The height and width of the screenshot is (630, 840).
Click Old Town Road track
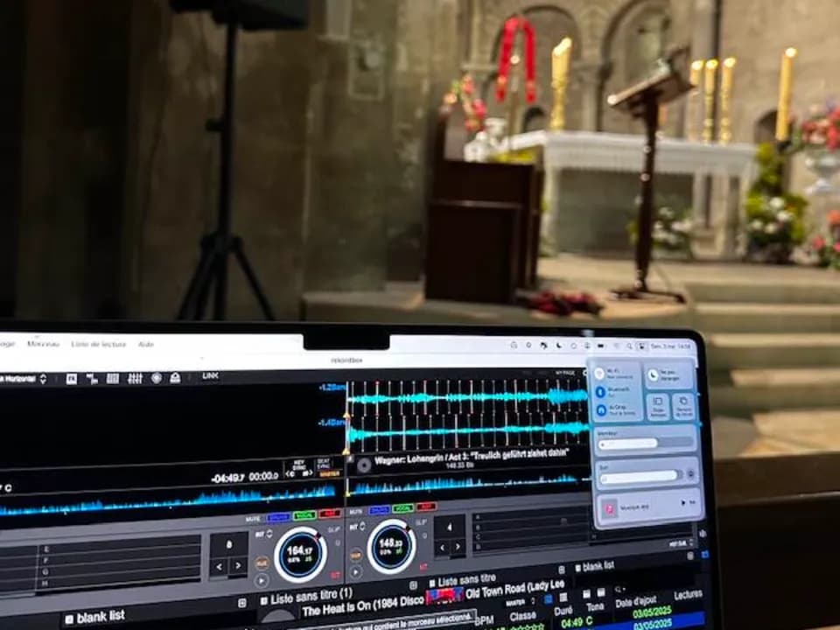click(x=514, y=589)
